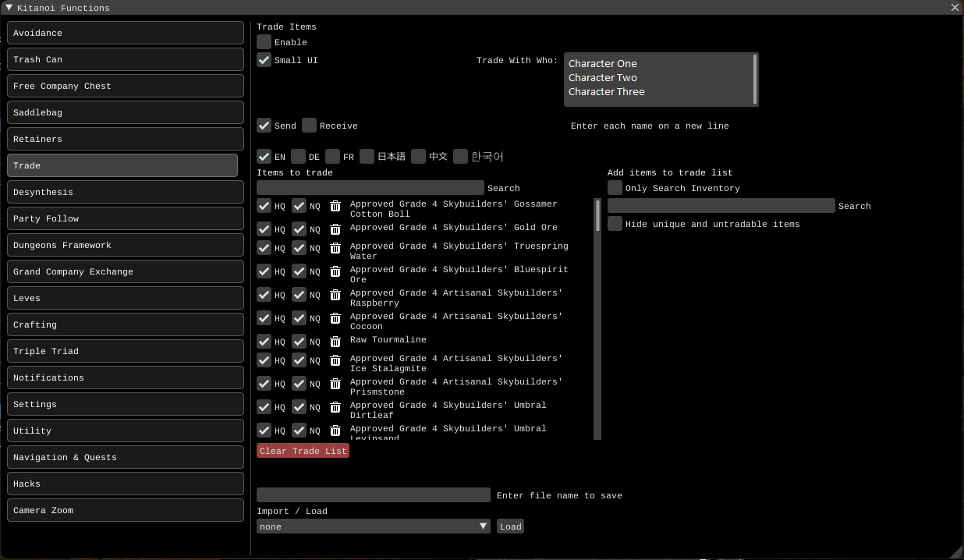Open the Import / Load dropdown
Image resolution: width=964 pixels, height=560 pixels.
pyautogui.click(x=373, y=526)
